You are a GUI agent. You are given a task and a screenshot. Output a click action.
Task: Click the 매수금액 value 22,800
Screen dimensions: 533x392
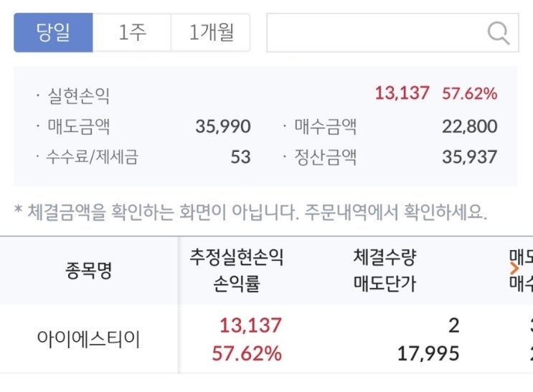(x=470, y=127)
